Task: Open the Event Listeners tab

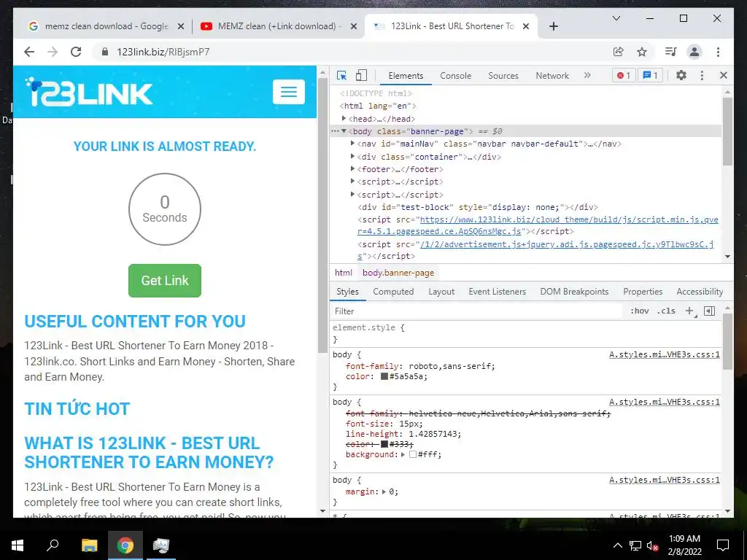Action: click(x=497, y=292)
